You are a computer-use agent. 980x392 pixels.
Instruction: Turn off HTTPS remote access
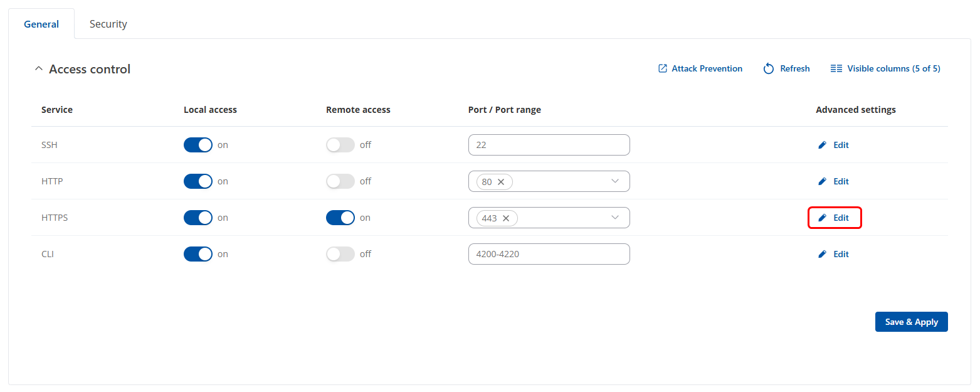pos(340,218)
